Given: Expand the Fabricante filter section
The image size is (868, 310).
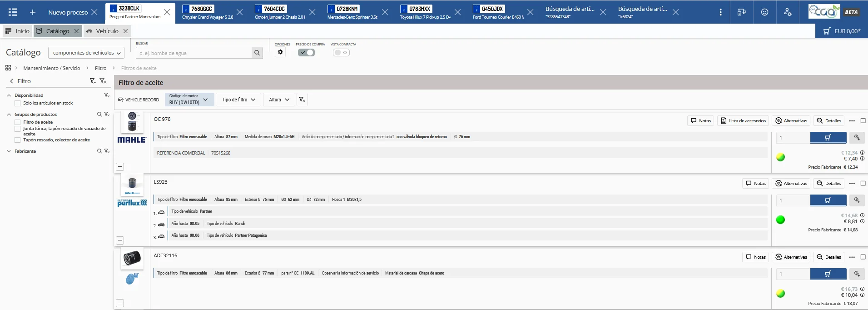Looking at the screenshot, I should (9, 151).
